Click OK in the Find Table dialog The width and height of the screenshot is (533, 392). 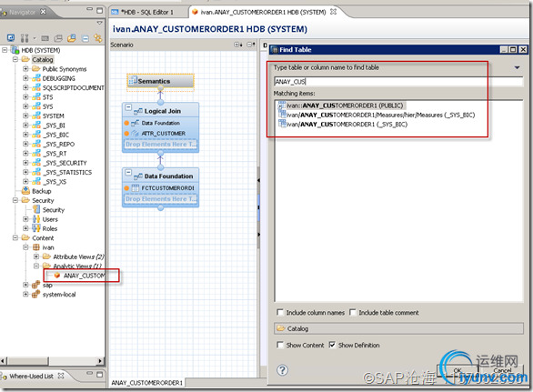[458, 370]
